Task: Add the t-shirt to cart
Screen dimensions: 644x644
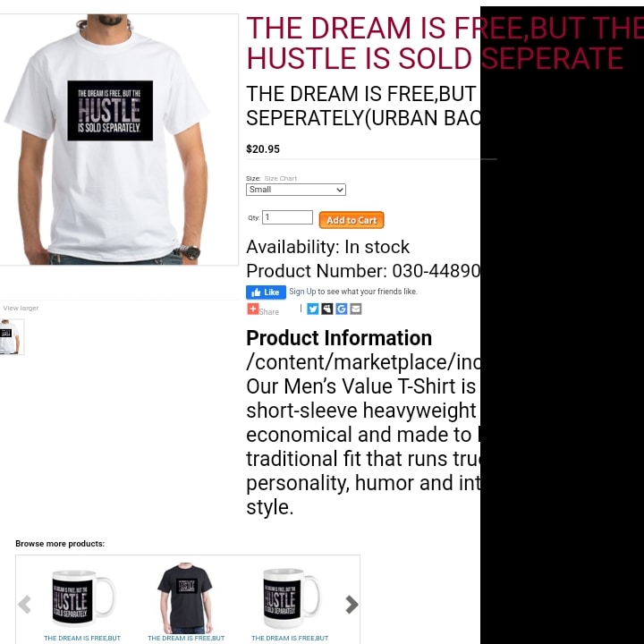Action: pyautogui.click(x=352, y=220)
